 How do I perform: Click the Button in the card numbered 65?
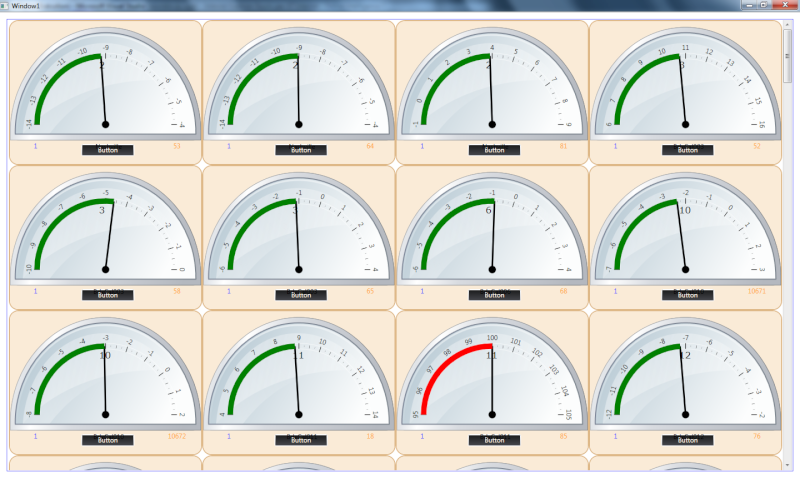301,295
